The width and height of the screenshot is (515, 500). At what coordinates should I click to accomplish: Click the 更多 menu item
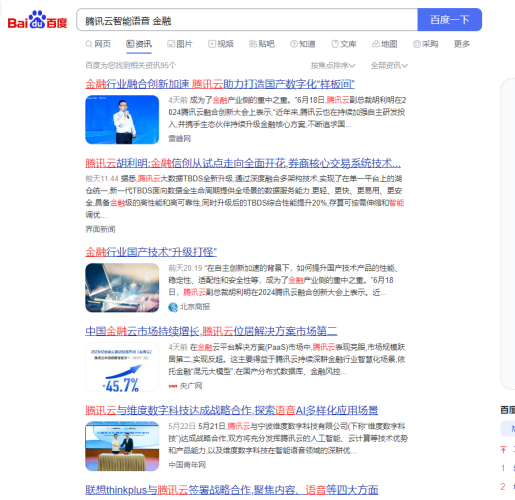[x=462, y=44]
